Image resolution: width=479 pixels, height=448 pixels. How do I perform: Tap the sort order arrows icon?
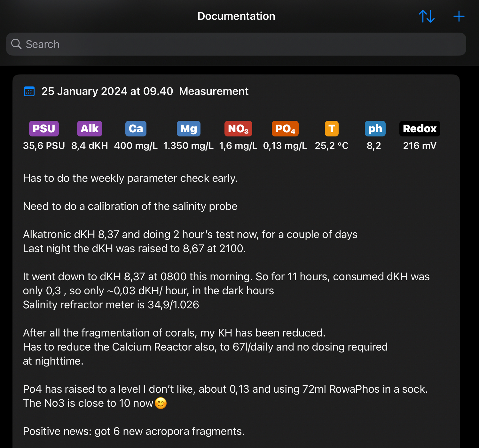pos(427,16)
